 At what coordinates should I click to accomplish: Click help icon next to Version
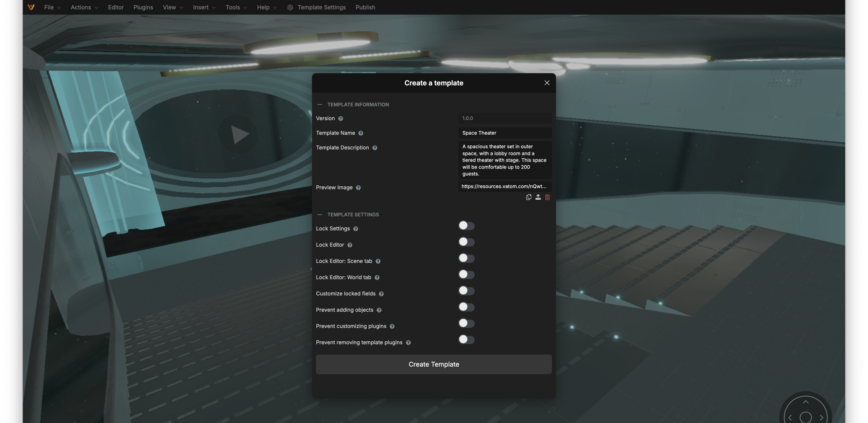click(x=341, y=119)
